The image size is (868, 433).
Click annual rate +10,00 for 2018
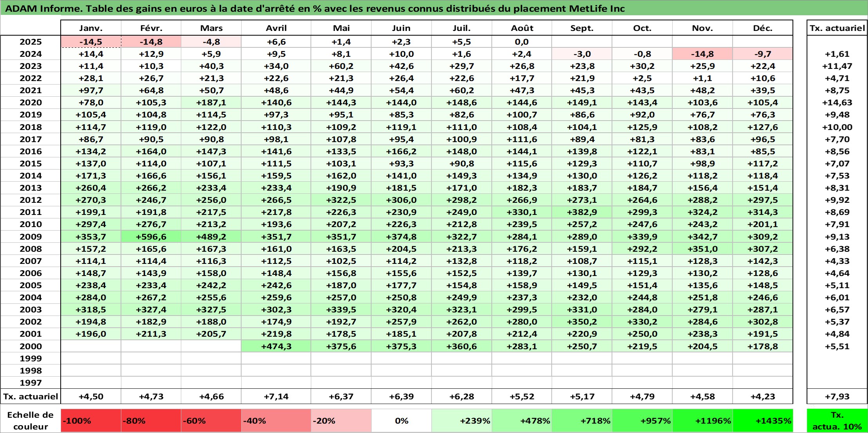[x=837, y=127]
